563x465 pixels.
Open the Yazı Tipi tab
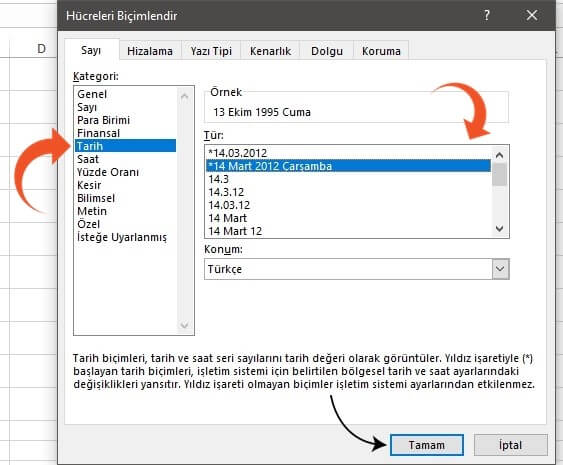point(211,51)
